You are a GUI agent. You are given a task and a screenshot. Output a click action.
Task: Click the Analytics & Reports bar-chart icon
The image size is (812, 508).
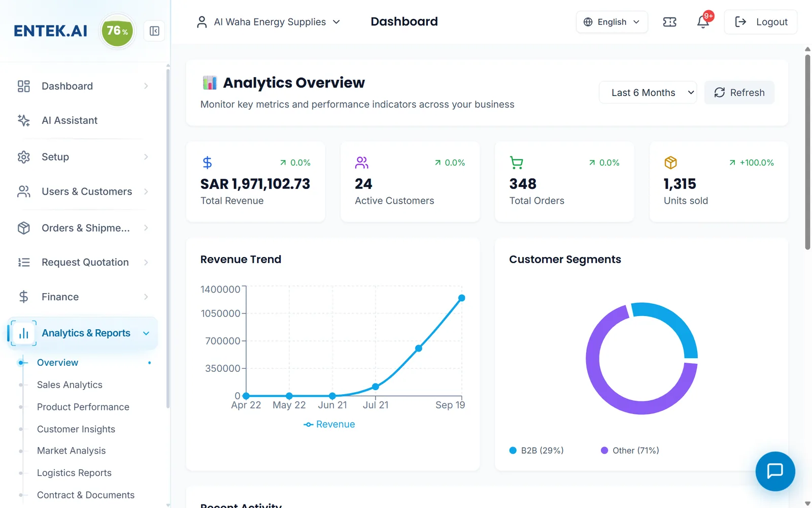point(24,333)
